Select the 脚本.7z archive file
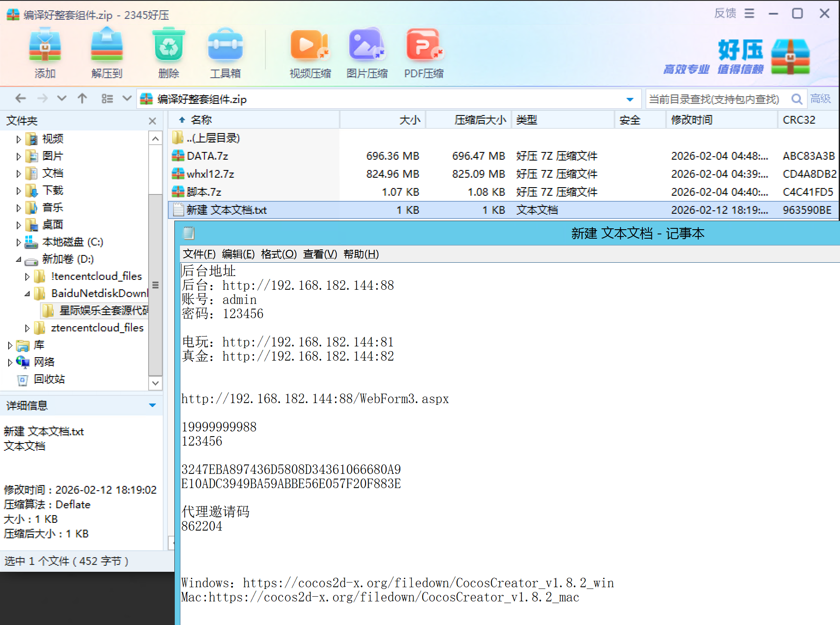 click(504, 192)
